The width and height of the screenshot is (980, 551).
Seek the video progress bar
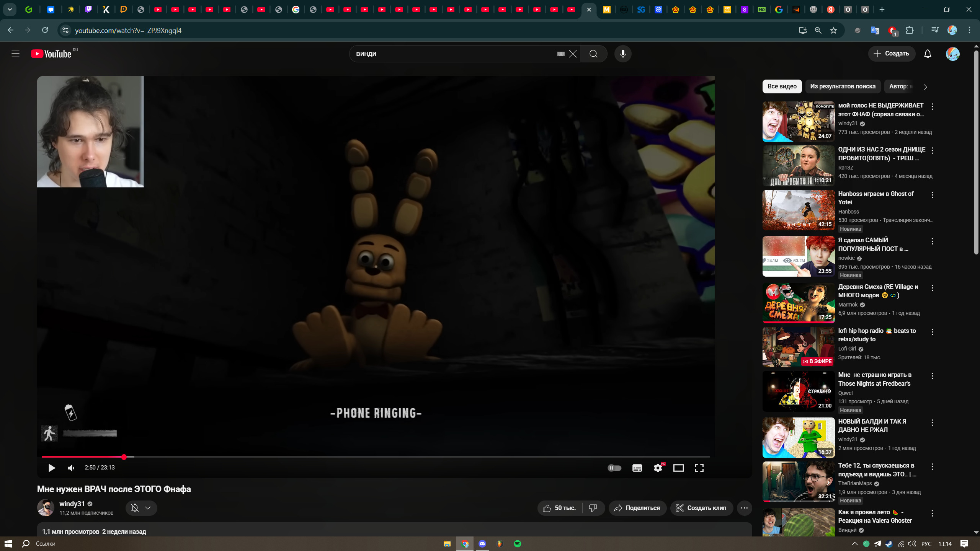pyautogui.click(x=375, y=457)
